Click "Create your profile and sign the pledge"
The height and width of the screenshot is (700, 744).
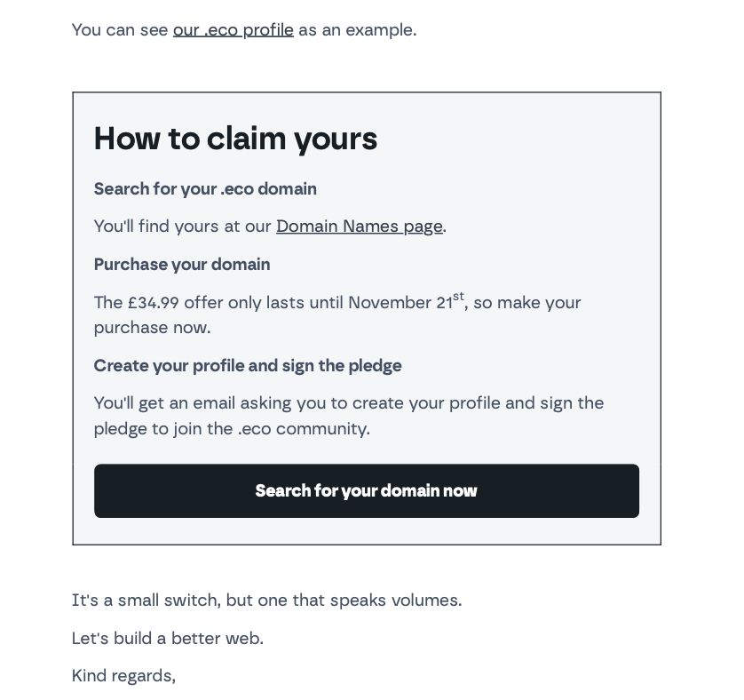(x=248, y=366)
